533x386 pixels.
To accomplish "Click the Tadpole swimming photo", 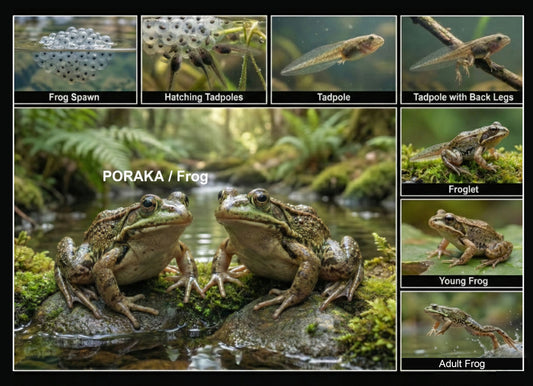I will (x=334, y=54).
